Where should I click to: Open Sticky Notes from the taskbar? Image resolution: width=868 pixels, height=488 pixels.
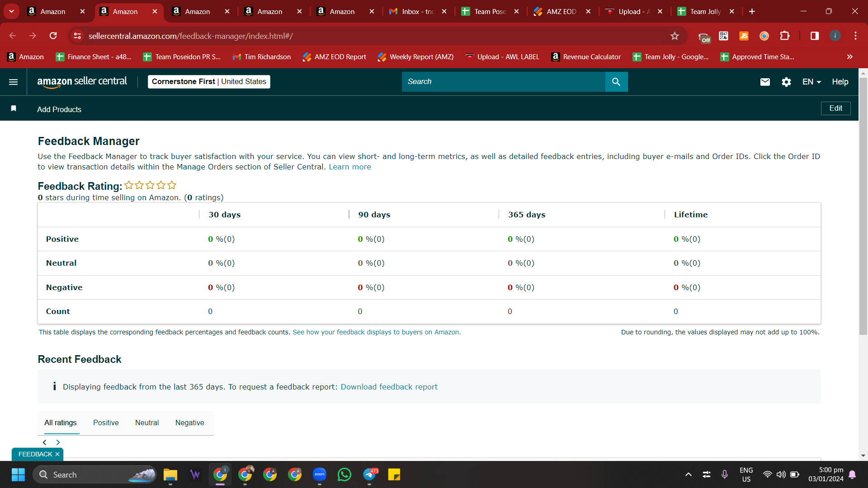394,474
